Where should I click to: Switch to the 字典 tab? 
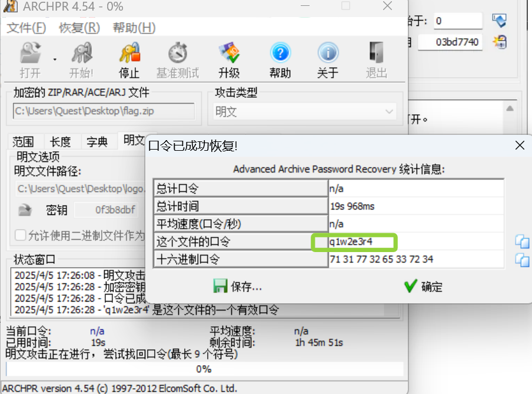97,141
